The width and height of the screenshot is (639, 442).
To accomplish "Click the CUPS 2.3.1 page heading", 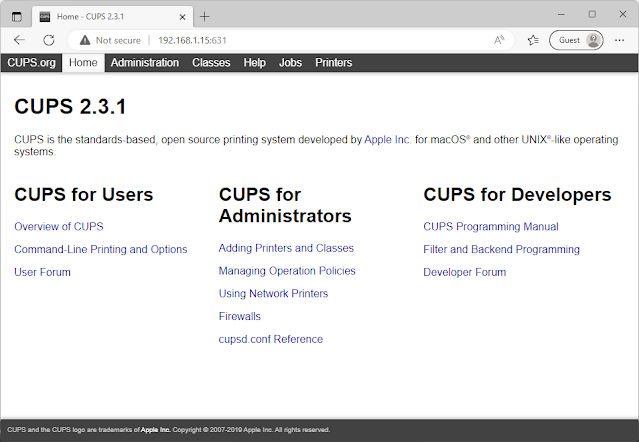I will [x=70, y=107].
